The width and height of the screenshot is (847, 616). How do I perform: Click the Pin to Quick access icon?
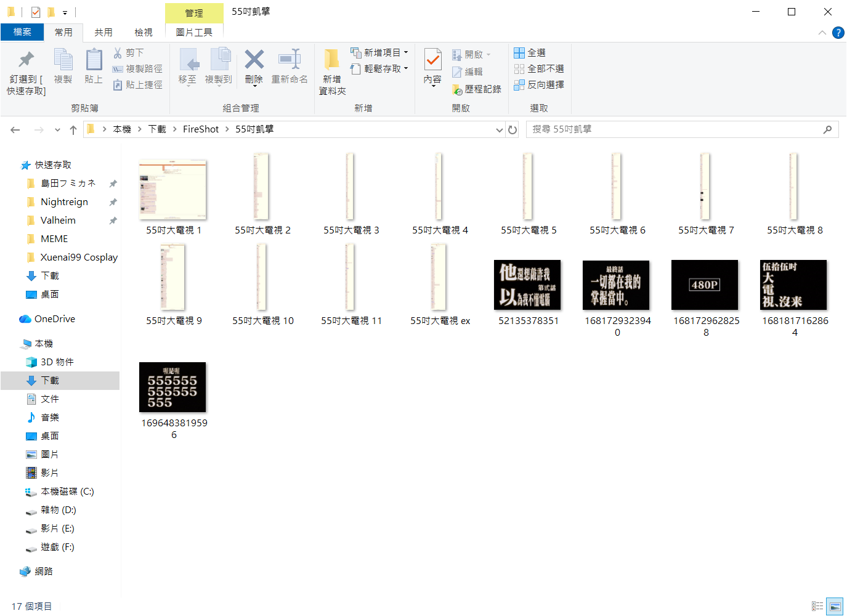(x=26, y=60)
